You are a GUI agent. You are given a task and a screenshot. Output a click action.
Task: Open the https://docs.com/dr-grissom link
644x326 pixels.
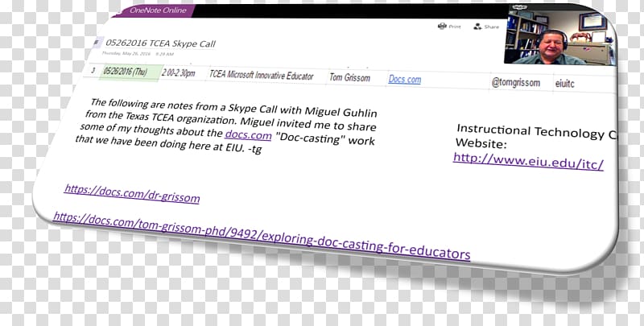coord(132,194)
